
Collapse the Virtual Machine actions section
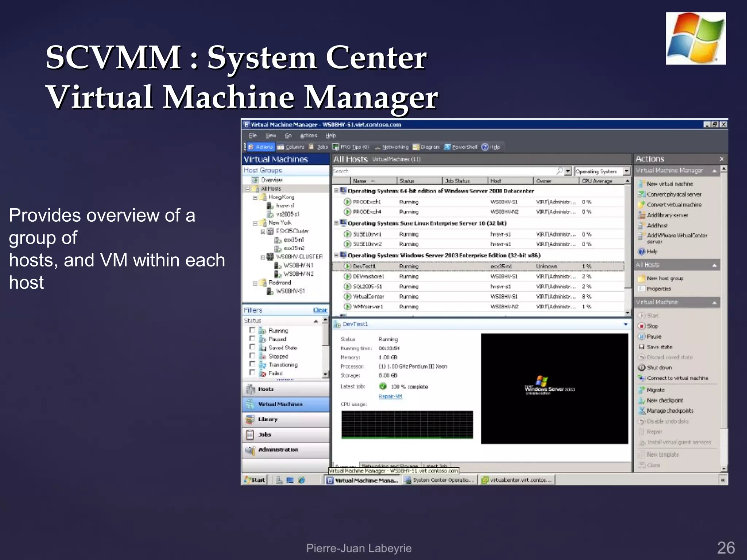tap(715, 302)
